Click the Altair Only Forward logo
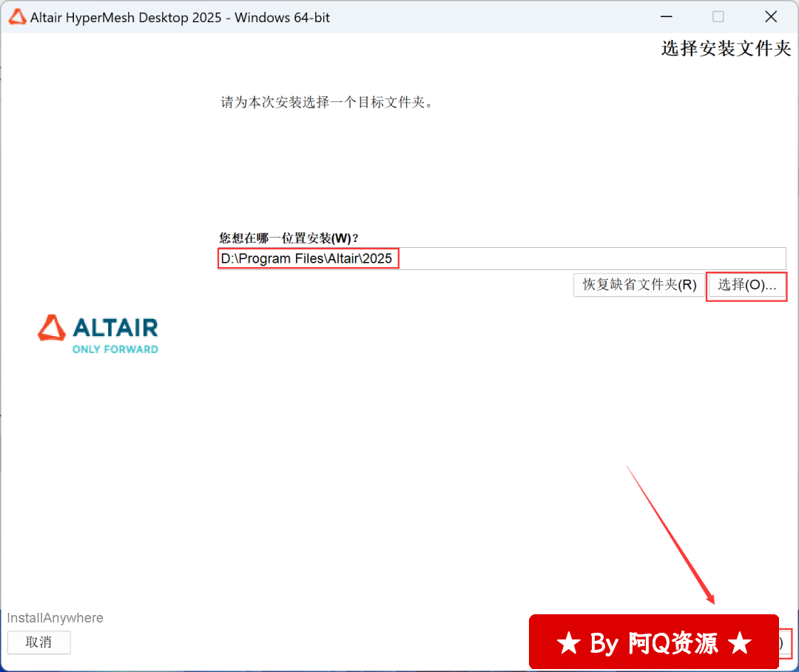Viewport: 799px width, 672px height. pyautogui.click(x=98, y=335)
